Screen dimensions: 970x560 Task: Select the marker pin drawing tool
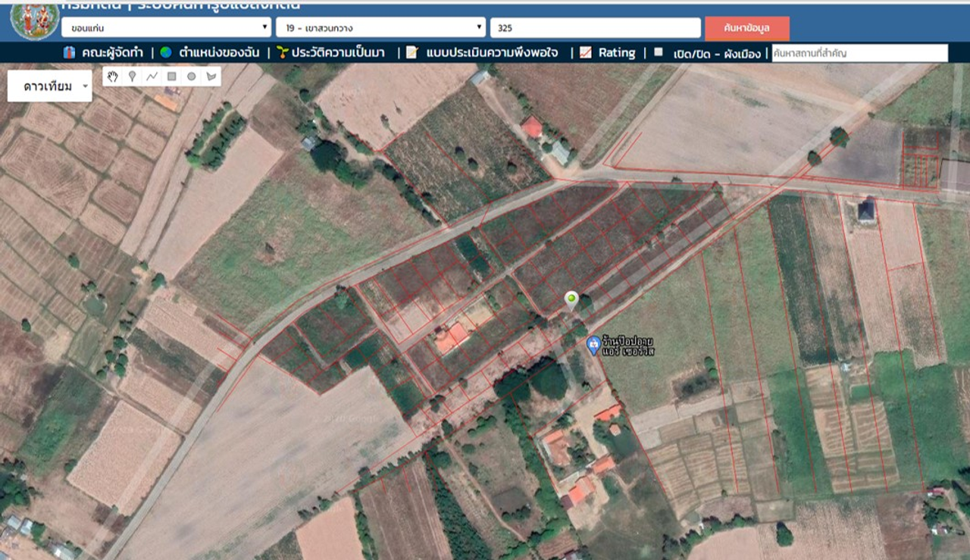133,77
